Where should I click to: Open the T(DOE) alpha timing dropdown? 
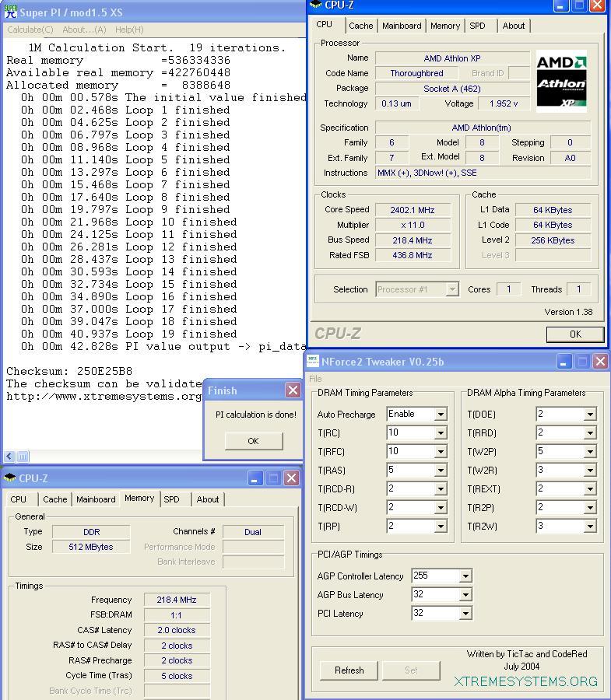pos(590,415)
